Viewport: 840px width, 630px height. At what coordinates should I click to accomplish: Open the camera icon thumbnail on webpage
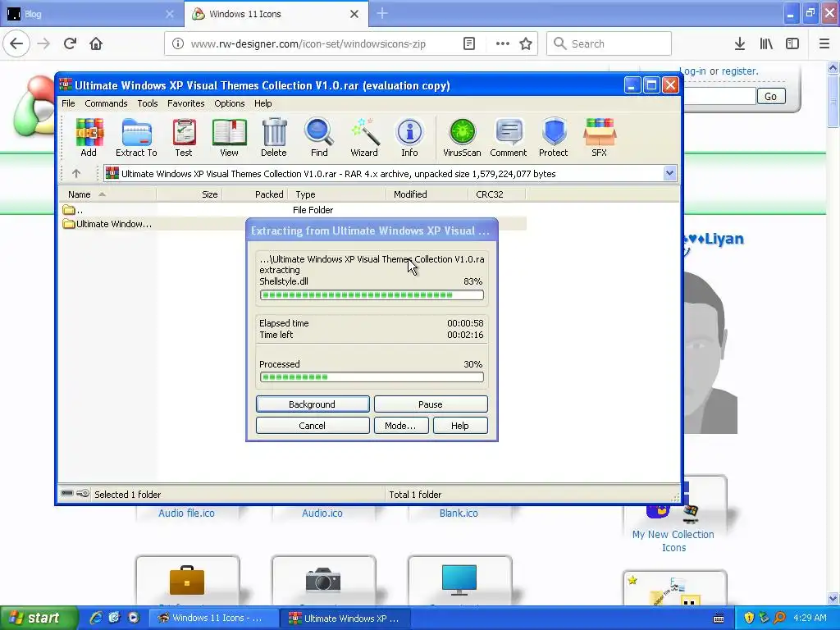pyautogui.click(x=323, y=581)
